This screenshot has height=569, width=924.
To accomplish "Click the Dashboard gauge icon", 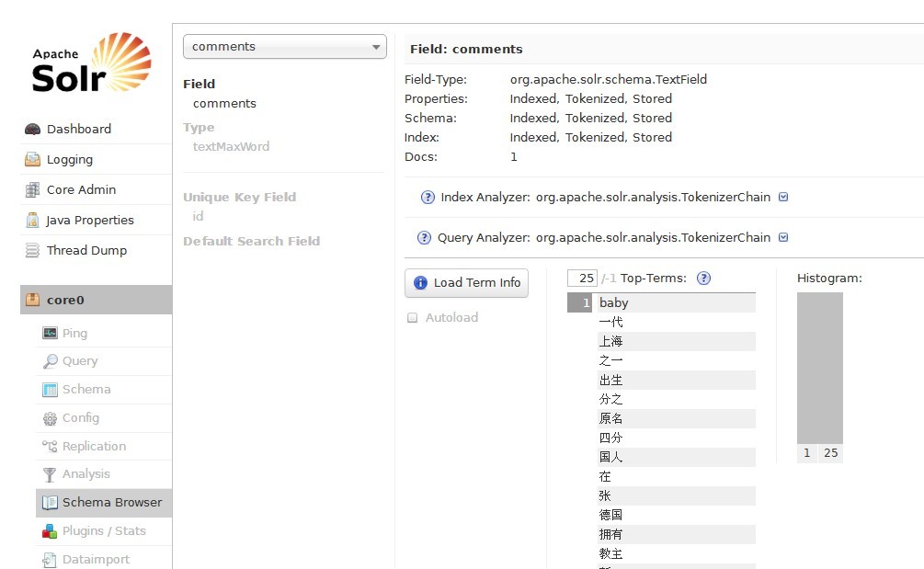I will click(33, 129).
